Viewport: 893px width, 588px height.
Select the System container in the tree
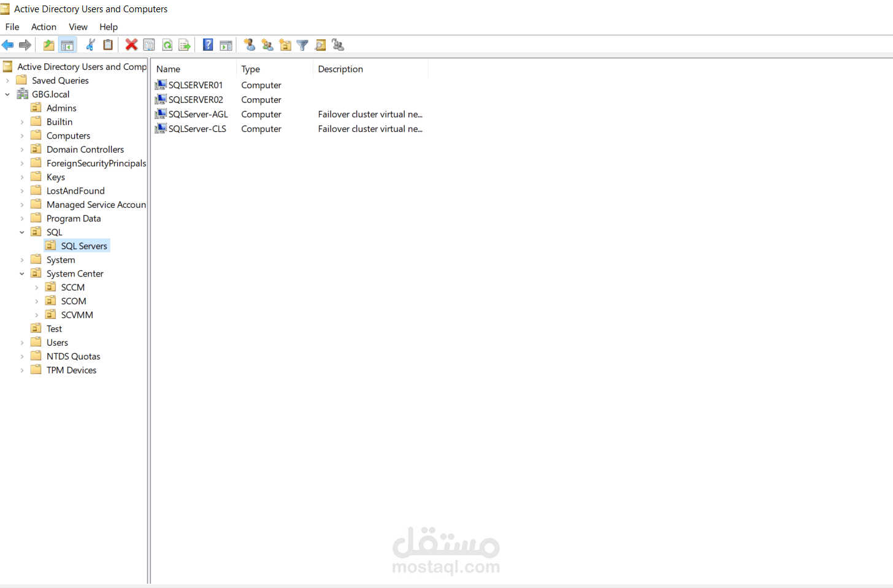pos(61,260)
